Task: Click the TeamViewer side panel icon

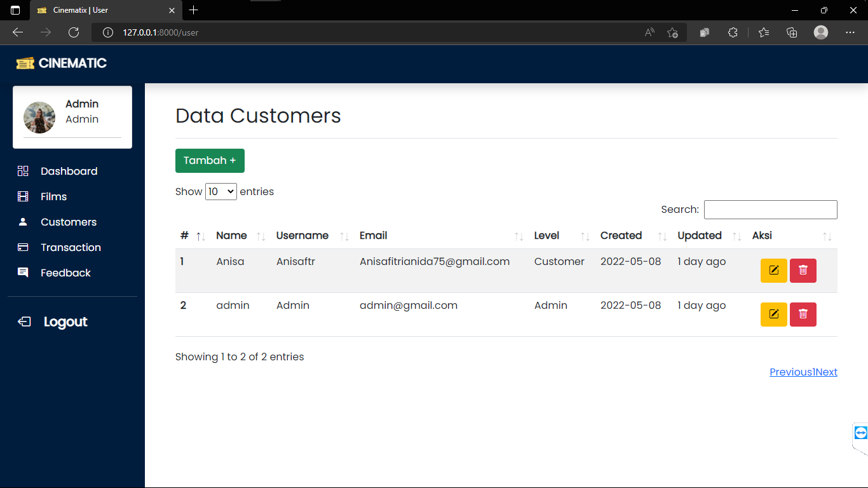Action: (861, 433)
